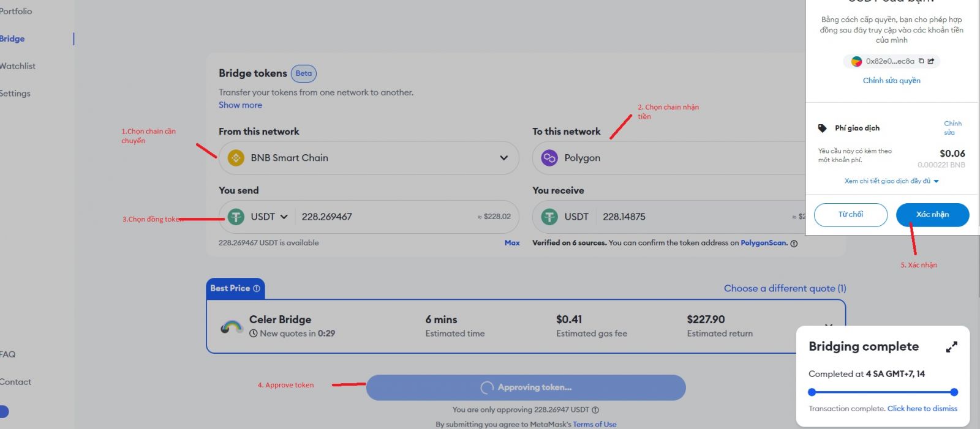Screen dimensions: 980x429
Task: Select the Celer Bridge quote card
Action: pyautogui.click(x=526, y=326)
